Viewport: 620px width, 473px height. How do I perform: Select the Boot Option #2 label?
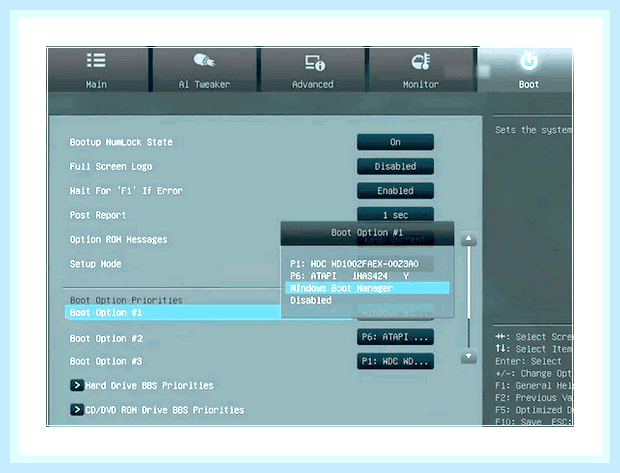coord(106,339)
